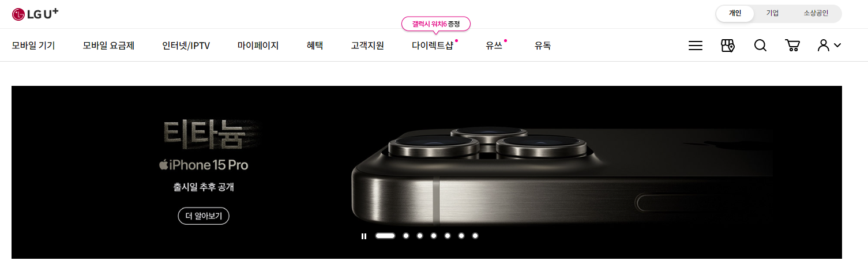Click the 더 알아보기 button
Image resolution: width=868 pixels, height=268 pixels.
[204, 217]
